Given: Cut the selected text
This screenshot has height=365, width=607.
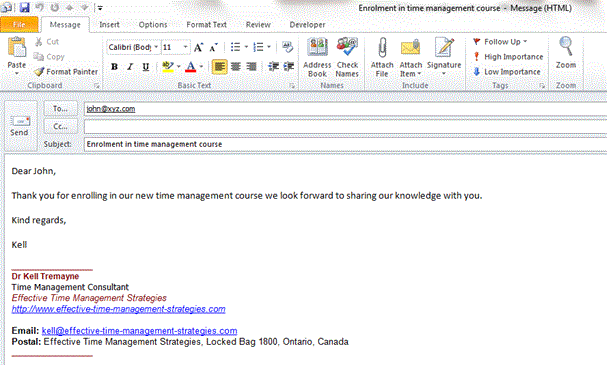Looking at the screenshot, I should click(x=47, y=42).
